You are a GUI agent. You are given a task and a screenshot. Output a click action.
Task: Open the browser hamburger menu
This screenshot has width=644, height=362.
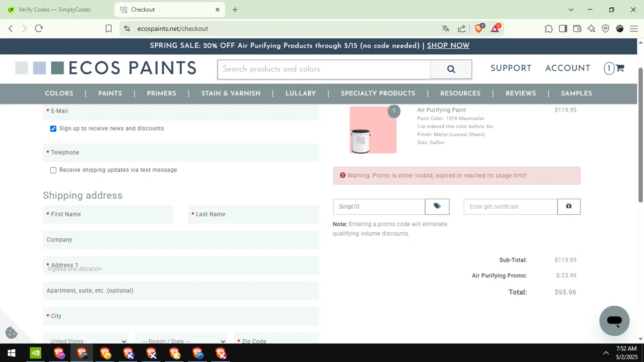click(x=634, y=28)
